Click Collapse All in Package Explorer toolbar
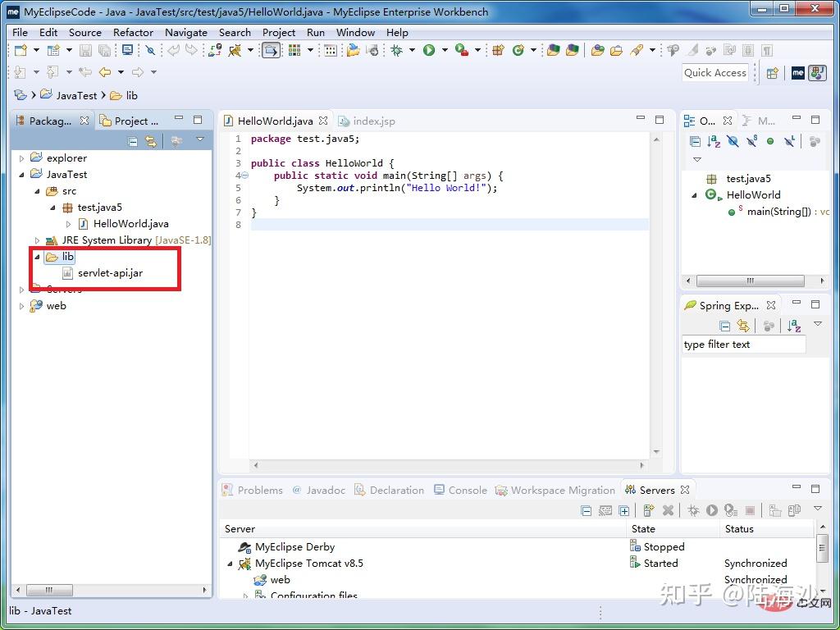 coord(133,141)
